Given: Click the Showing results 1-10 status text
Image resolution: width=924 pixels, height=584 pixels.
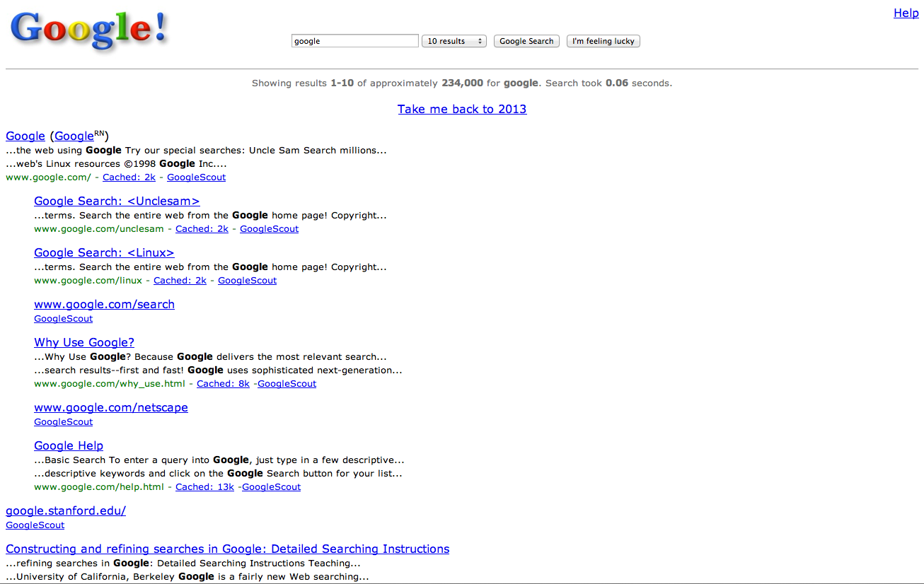Looking at the screenshot, I should click(x=462, y=83).
